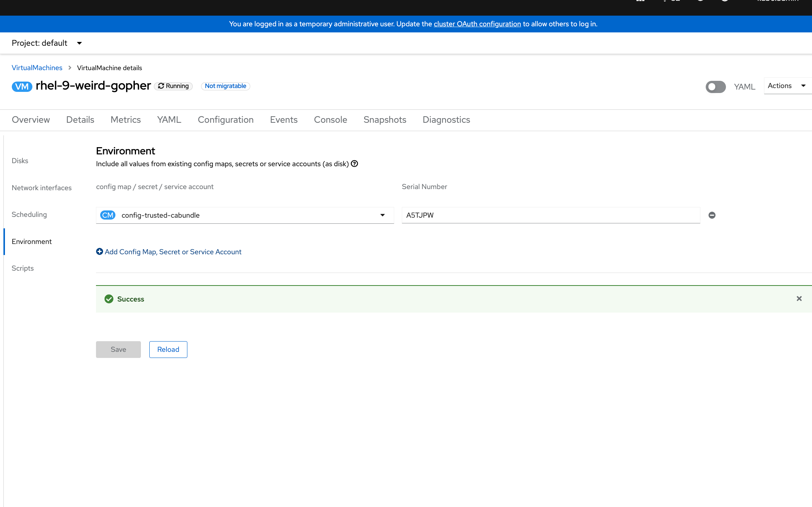Remove the config-trusted-cabundle row with minus icon
This screenshot has height=507, width=812.
click(712, 215)
